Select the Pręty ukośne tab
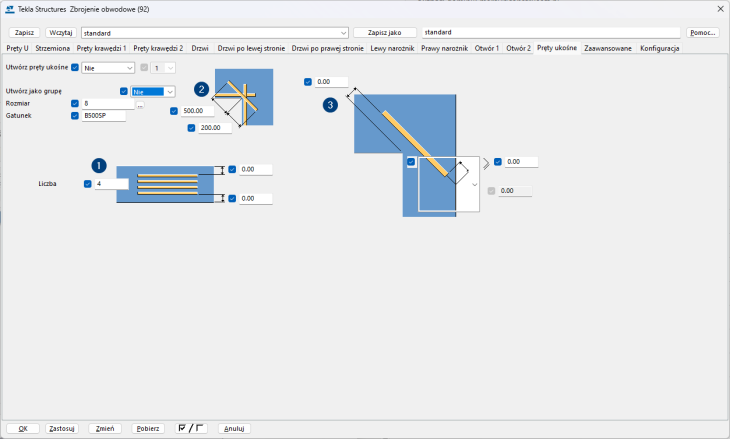The height and width of the screenshot is (439, 730). pyautogui.click(x=557, y=48)
